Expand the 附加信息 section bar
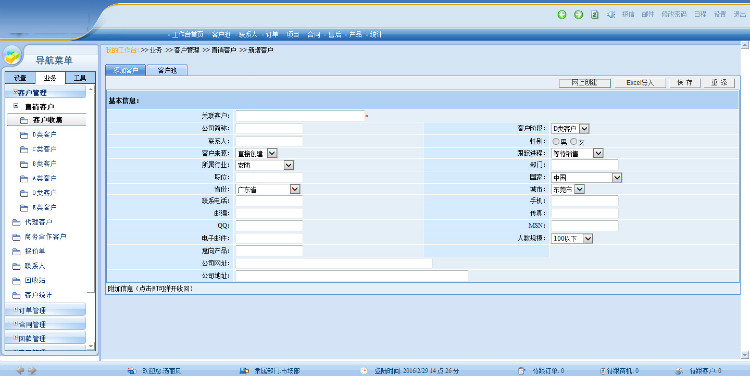This screenshot has width=750, height=376. [423, 289]
